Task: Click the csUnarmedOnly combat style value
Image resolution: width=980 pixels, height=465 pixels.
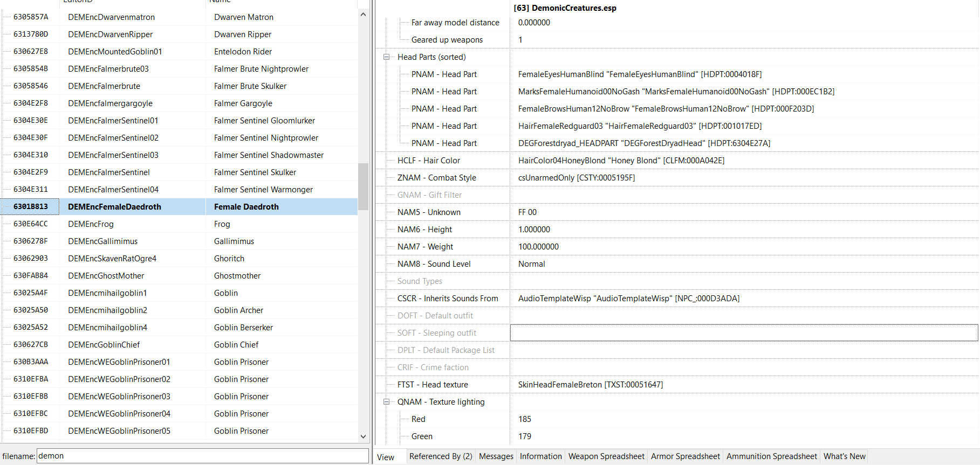Action: coord(577,178)
